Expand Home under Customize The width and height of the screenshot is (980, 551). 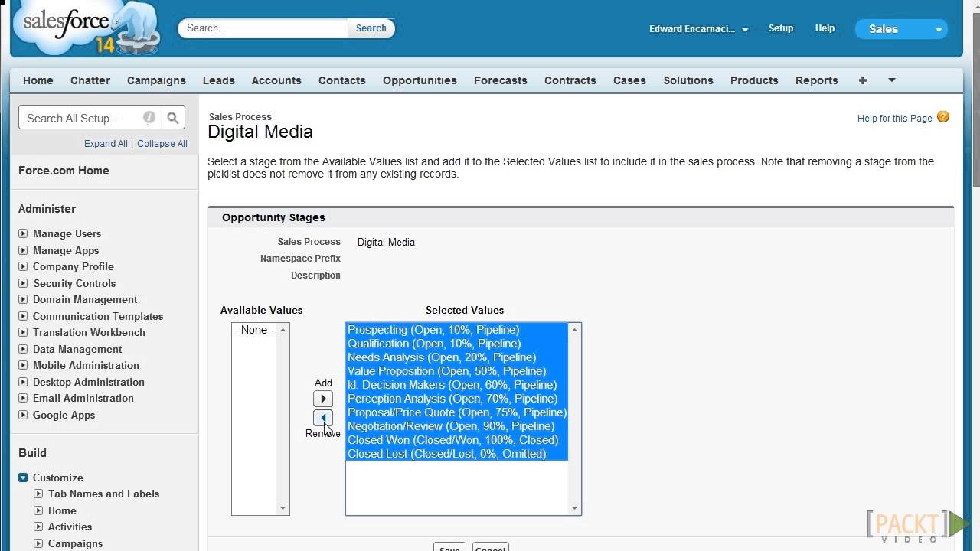pos(38,510)
